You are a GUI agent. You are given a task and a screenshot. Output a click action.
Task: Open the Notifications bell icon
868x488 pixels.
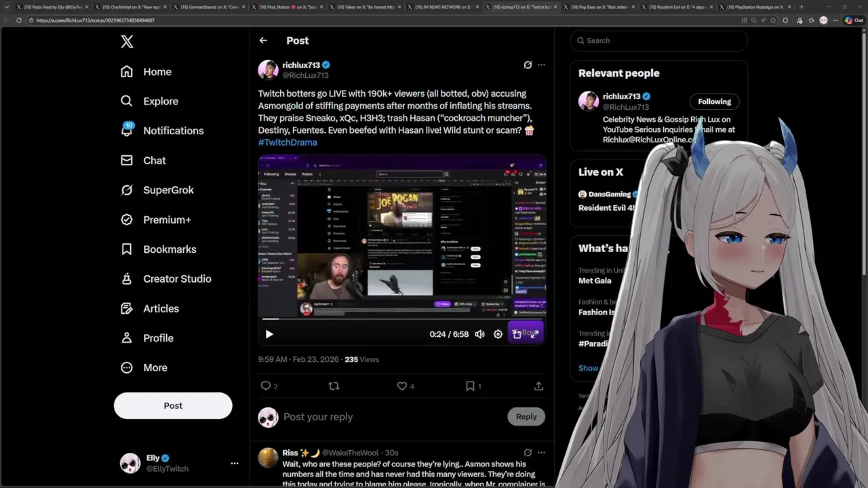[x=127, y=130]
